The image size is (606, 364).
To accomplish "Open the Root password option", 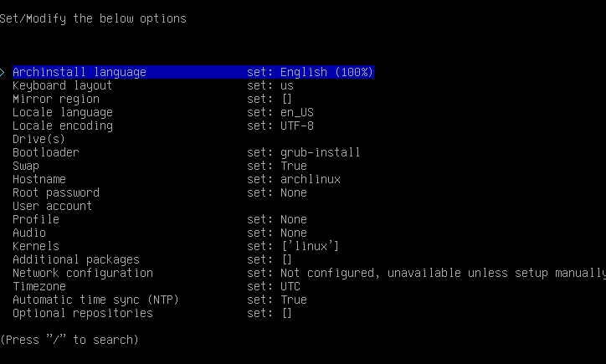I will [56, 192].
